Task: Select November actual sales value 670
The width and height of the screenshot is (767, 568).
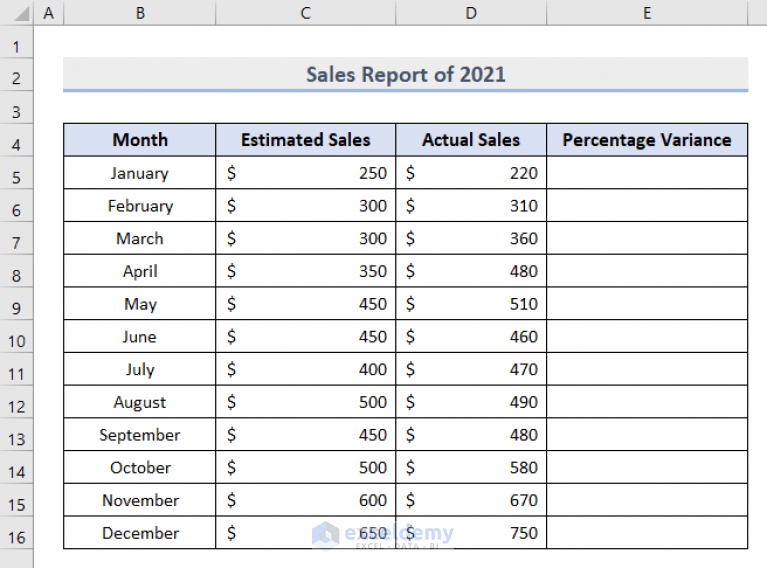Action: tap(471, 500)
